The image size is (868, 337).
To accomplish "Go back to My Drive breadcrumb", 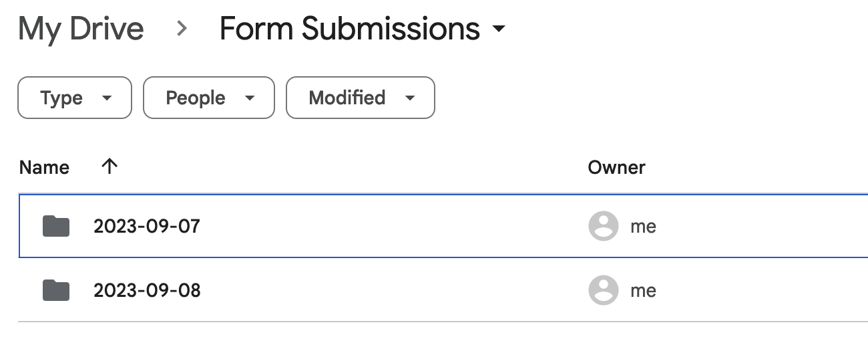I will coord(81,29).
